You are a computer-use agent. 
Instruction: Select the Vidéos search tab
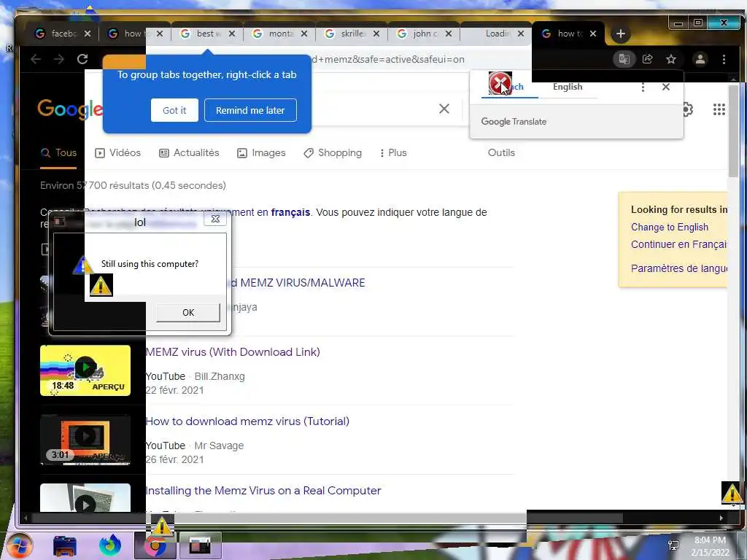click(x=117, y=153)
